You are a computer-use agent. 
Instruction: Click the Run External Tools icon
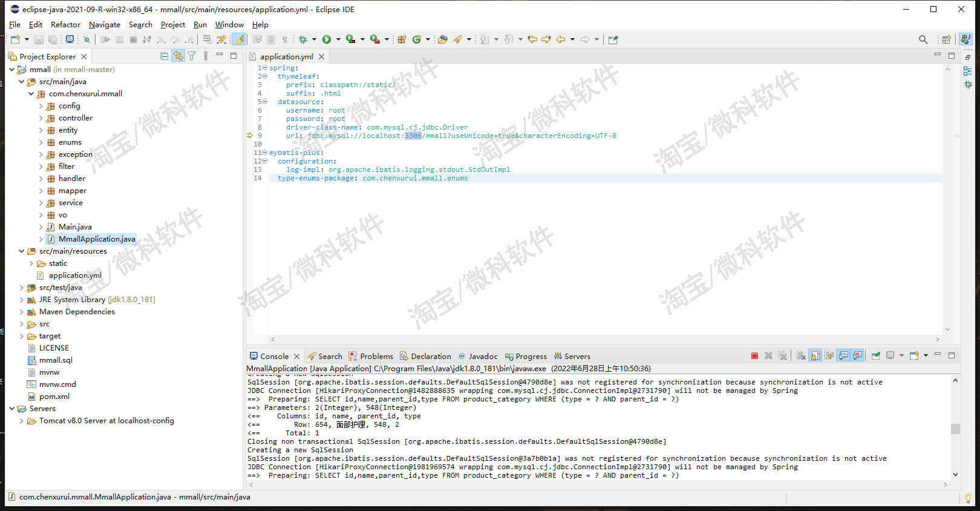pos(375,39)
